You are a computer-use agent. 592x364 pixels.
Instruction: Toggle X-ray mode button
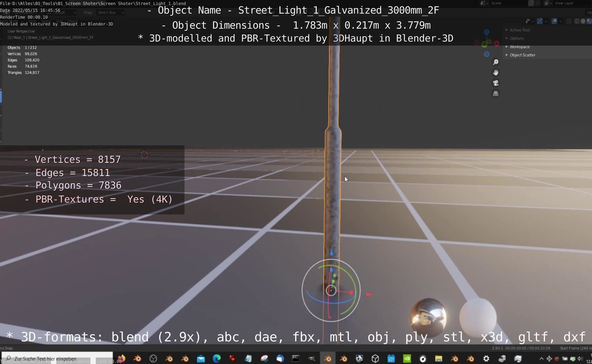click(569, 21)
